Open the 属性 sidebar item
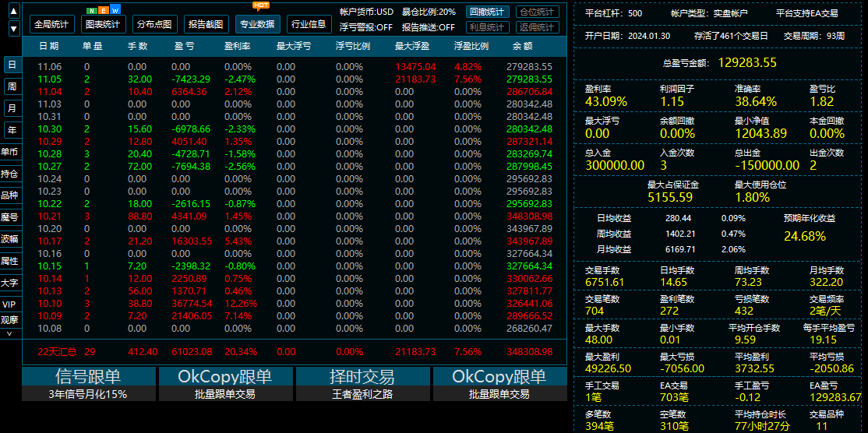 9,260
